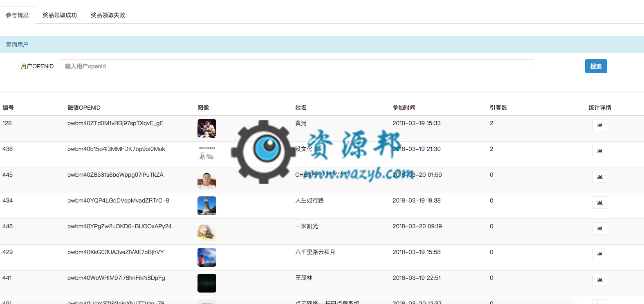Click the 姓名 column header
The height and width of the screenshot is (304, 644).
coord(301,108)
